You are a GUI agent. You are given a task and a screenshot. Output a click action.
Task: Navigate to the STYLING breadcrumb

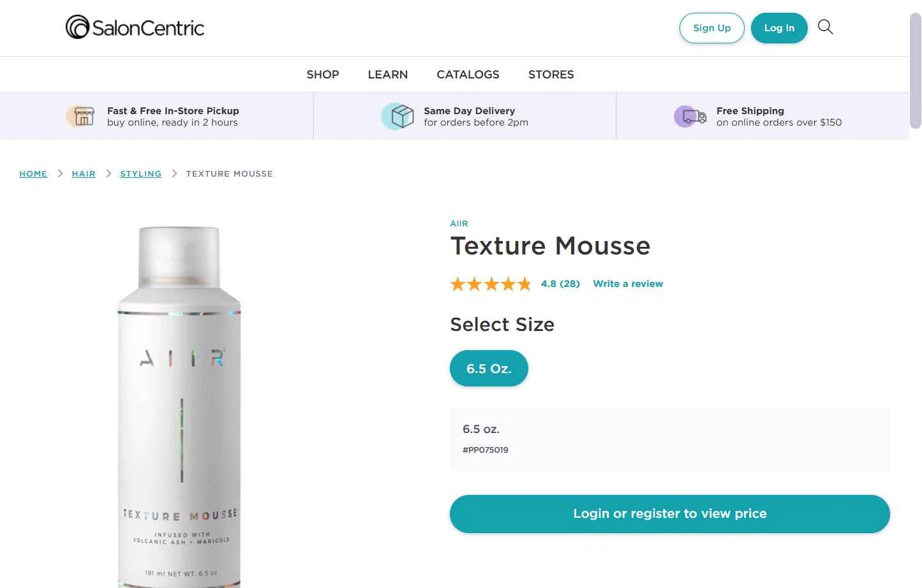tap(141, 173)
